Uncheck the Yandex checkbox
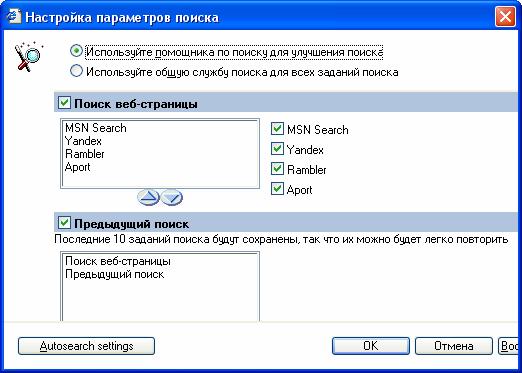 tap(277, 148)
